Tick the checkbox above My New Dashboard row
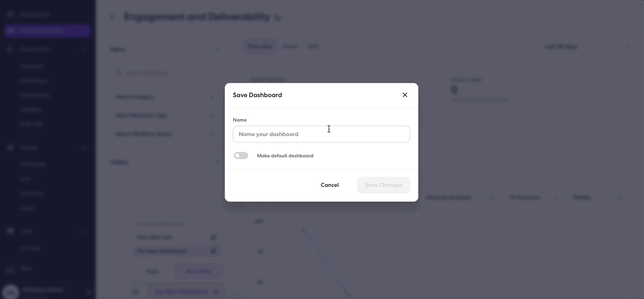Image resolution: width=644 pixels, height=299 pixels. pyautogui.click(x=214, y=237)
